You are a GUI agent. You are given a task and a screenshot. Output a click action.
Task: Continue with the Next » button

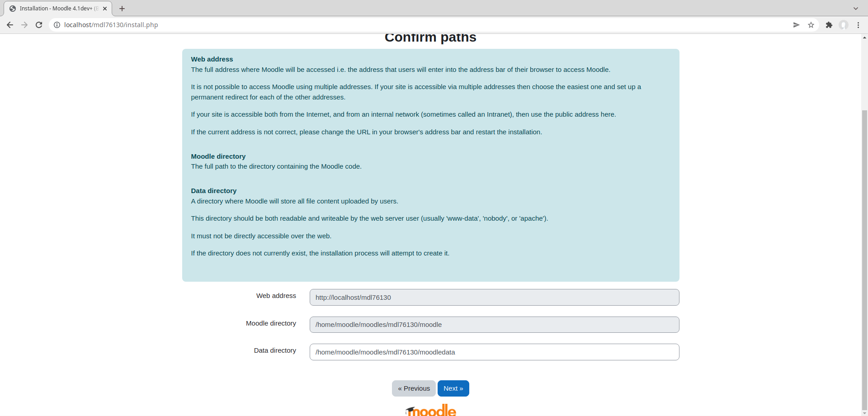click(453, 388)
